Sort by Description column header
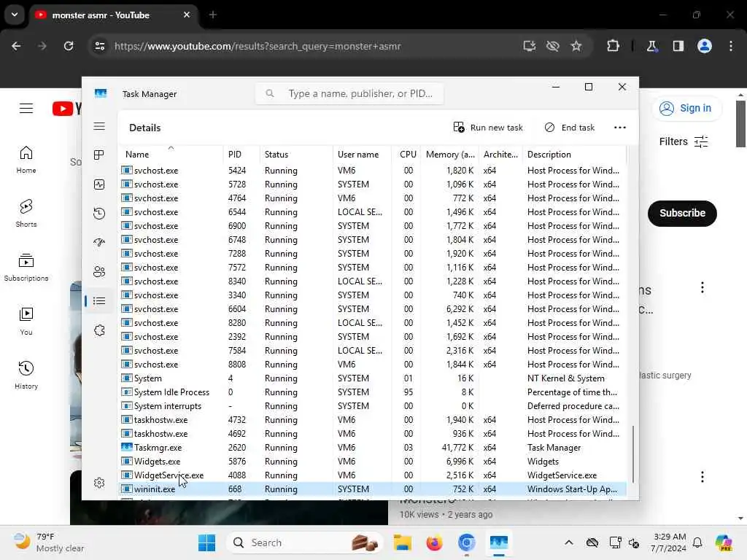The image size is (747, 560). pos(574,155)
